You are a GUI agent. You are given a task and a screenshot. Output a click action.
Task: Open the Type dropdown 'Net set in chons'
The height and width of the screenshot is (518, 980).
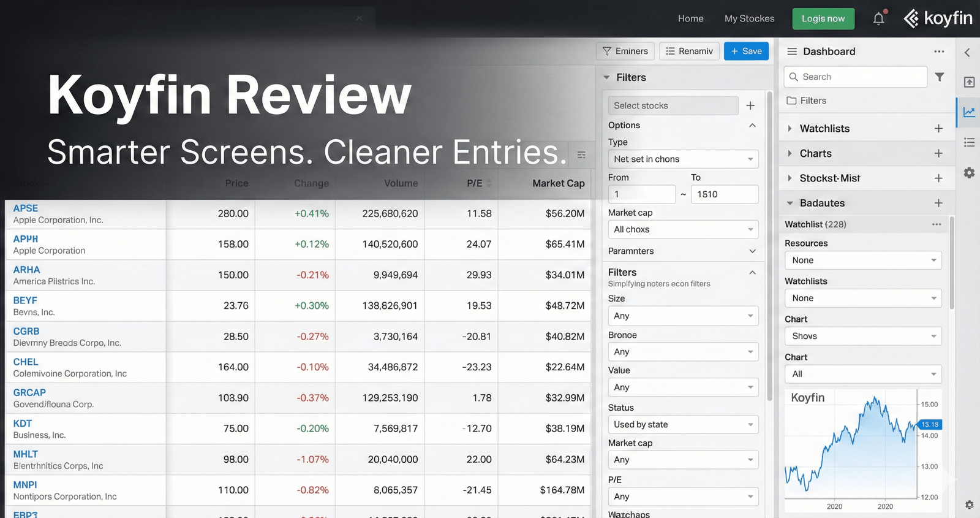pos(683,159)
